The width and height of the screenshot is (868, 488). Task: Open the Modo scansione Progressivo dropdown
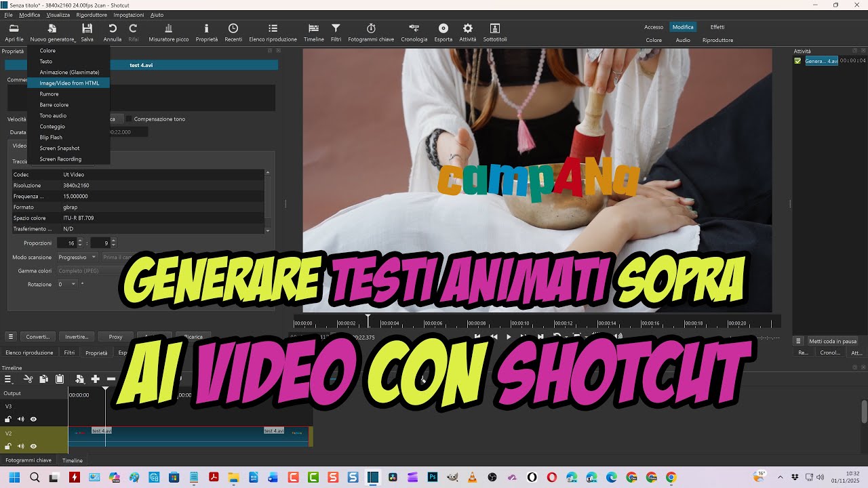77,258
